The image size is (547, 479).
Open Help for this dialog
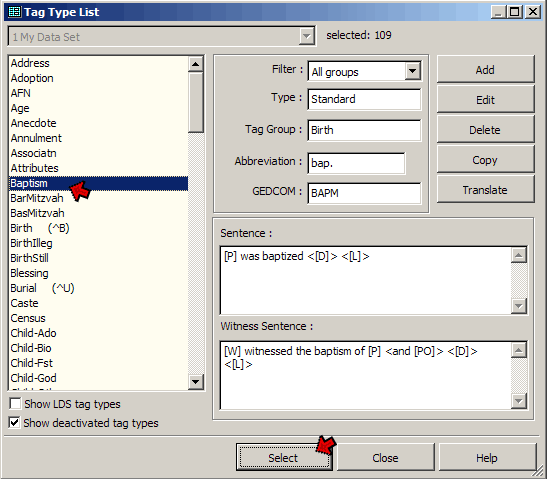(487, 457)
